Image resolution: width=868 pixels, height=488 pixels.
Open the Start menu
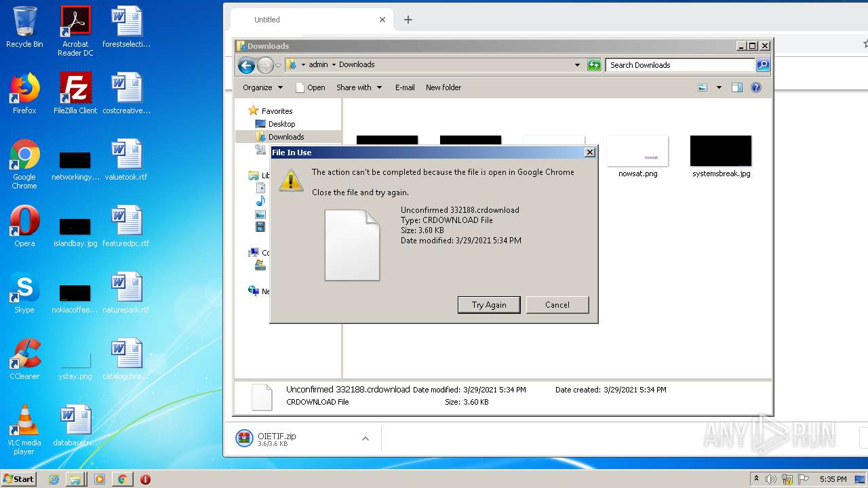click(x=19, y=479)
